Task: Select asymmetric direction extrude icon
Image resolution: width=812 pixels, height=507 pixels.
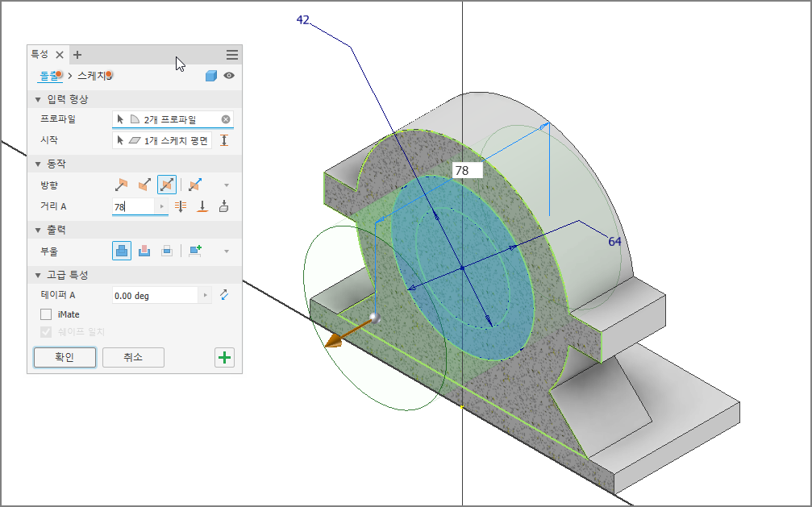Action: (x=194, y=185)
